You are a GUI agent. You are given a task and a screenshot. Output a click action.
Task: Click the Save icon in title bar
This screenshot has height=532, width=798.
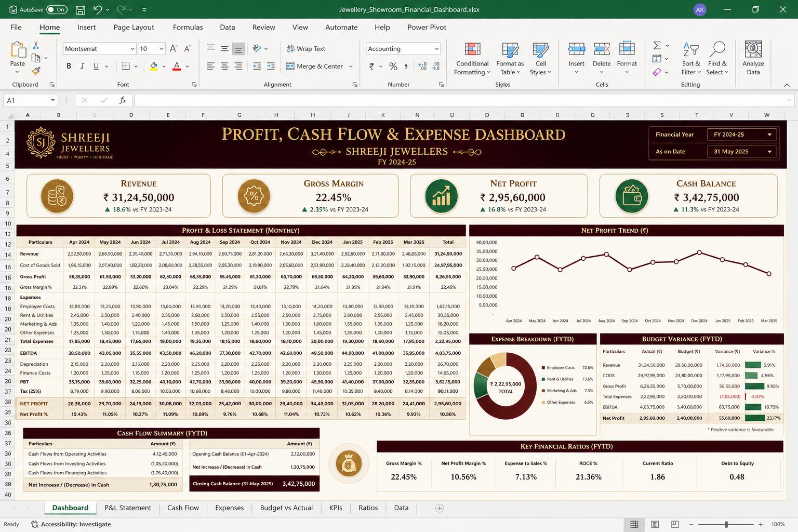pos(81,9)
